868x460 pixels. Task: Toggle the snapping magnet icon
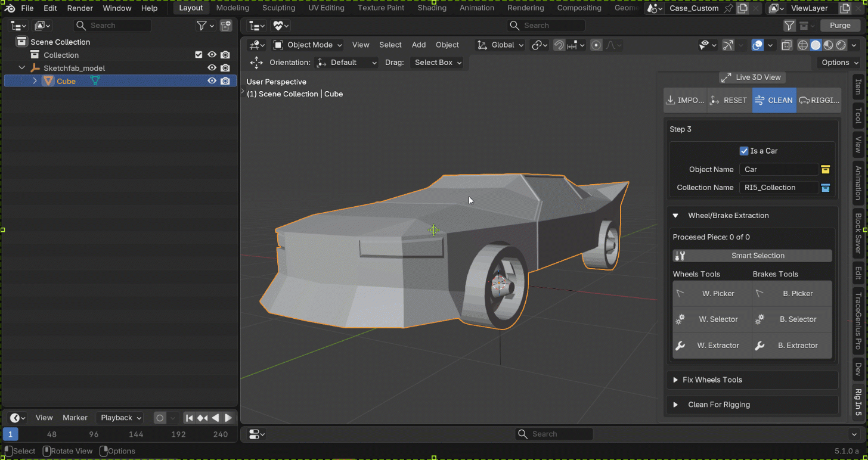559,45
